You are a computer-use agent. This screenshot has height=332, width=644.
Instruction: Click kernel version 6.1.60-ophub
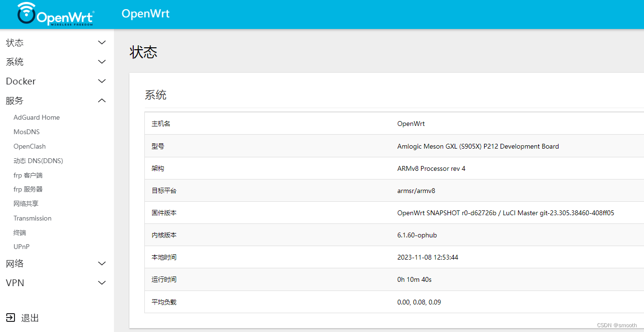417,235
